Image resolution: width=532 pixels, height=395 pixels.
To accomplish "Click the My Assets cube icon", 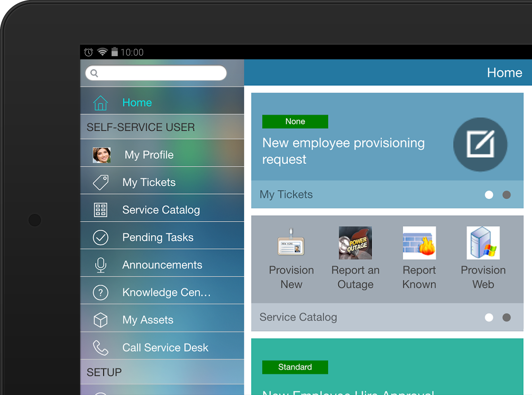I will pos(100,320).
